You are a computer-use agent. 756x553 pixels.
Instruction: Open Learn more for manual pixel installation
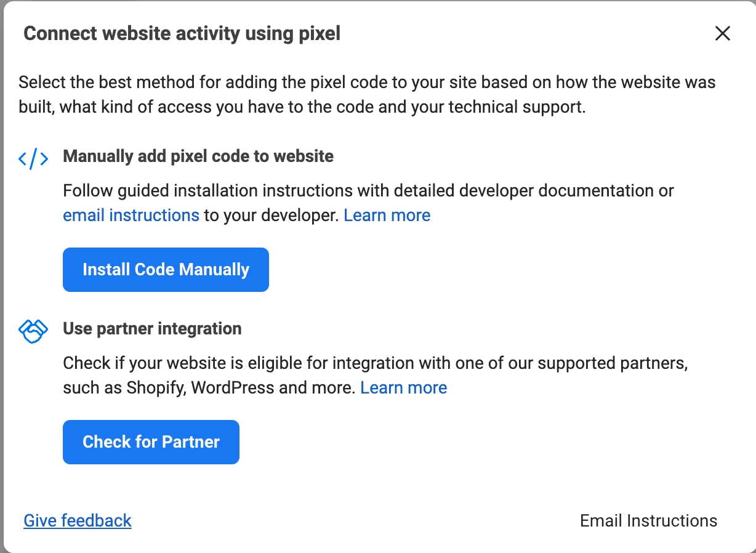point(387,216)
